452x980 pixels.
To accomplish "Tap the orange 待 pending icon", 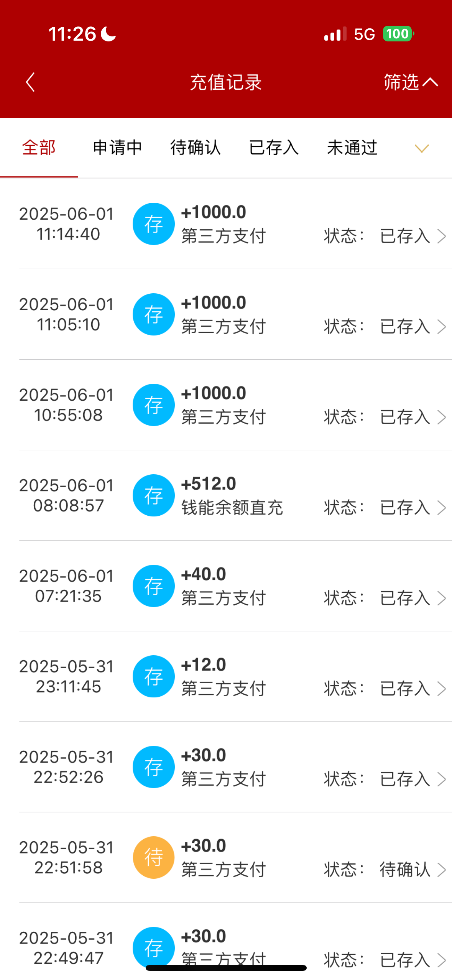I will tap(153, 857).
